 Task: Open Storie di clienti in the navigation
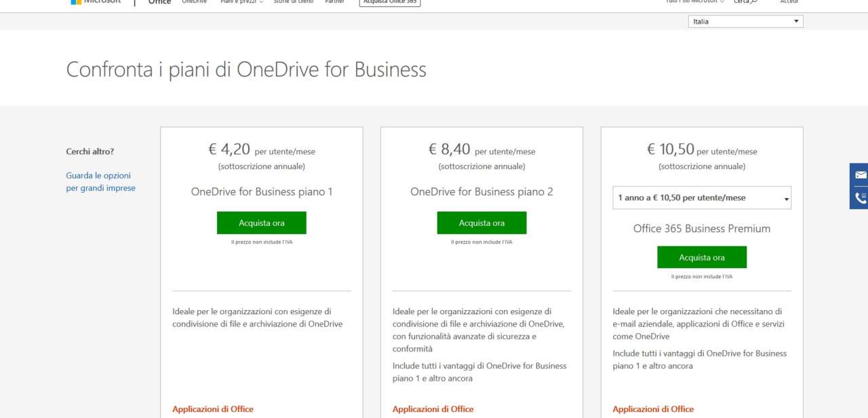pyautogui.click(x=293, y=2)
